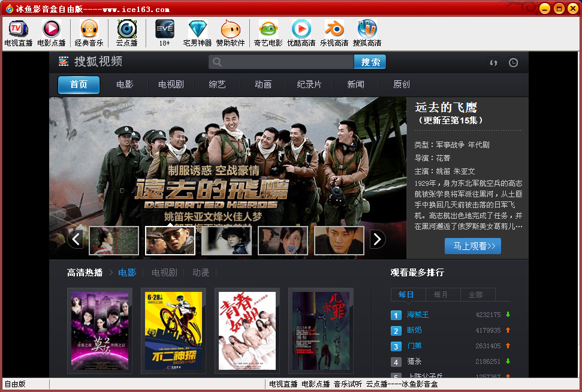This screenshot has height=392, width=582.
Task: Select carousel thumbnail of woman in hat
Action: click(x=227, y=240)
